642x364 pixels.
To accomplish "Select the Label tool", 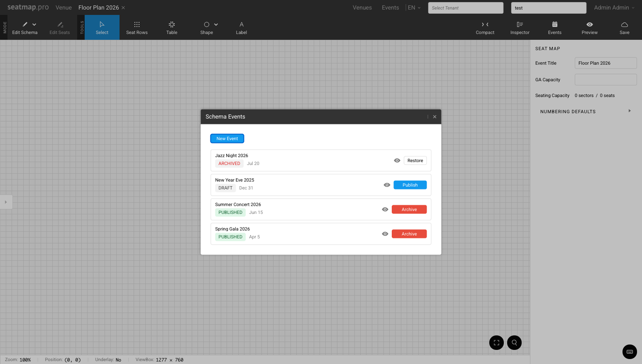I will pos(241,27).
